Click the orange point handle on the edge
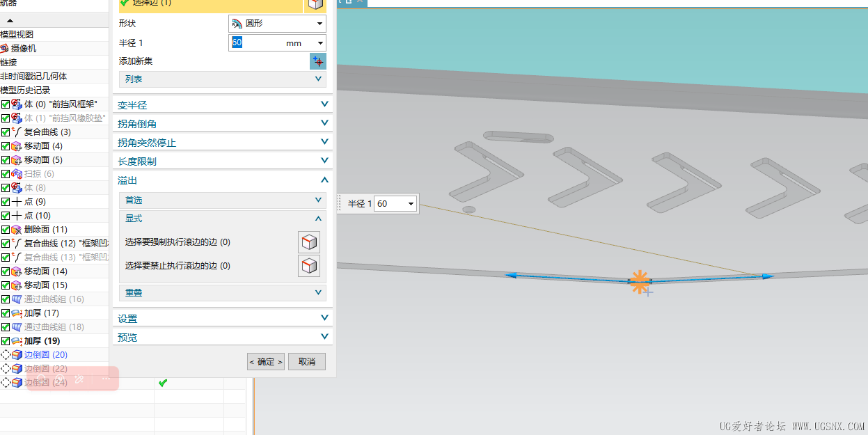 coord(639,281)
